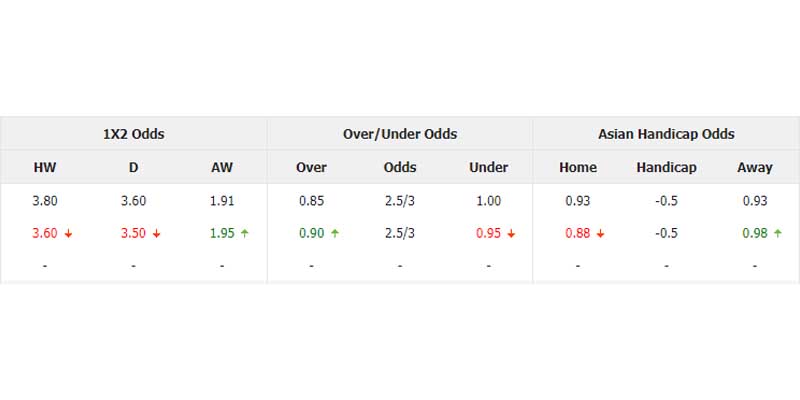Viewport: 800px width, 400px height.
Task: Click the opening away win odds 1.91
Action: pyautogui.click(x=222, y=201)
